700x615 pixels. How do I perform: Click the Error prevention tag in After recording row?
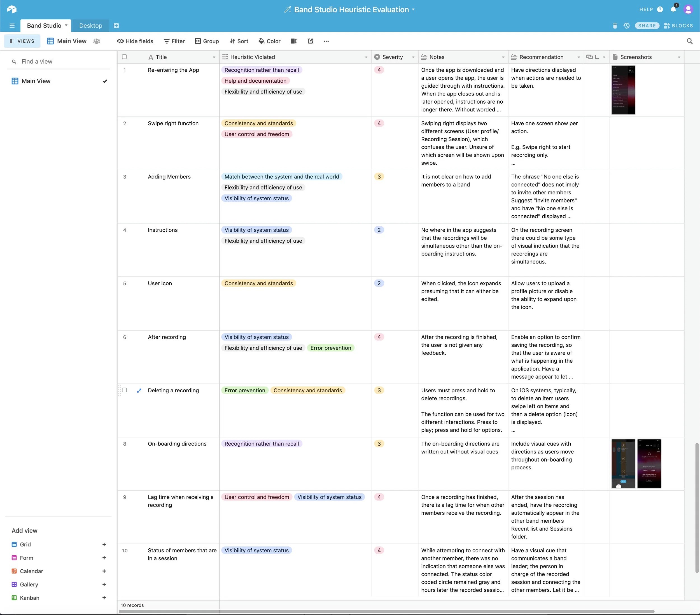point(331,348)
